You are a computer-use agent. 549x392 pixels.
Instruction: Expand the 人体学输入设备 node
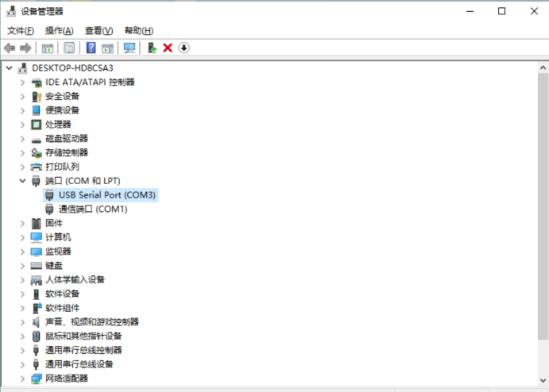point(23,280)
